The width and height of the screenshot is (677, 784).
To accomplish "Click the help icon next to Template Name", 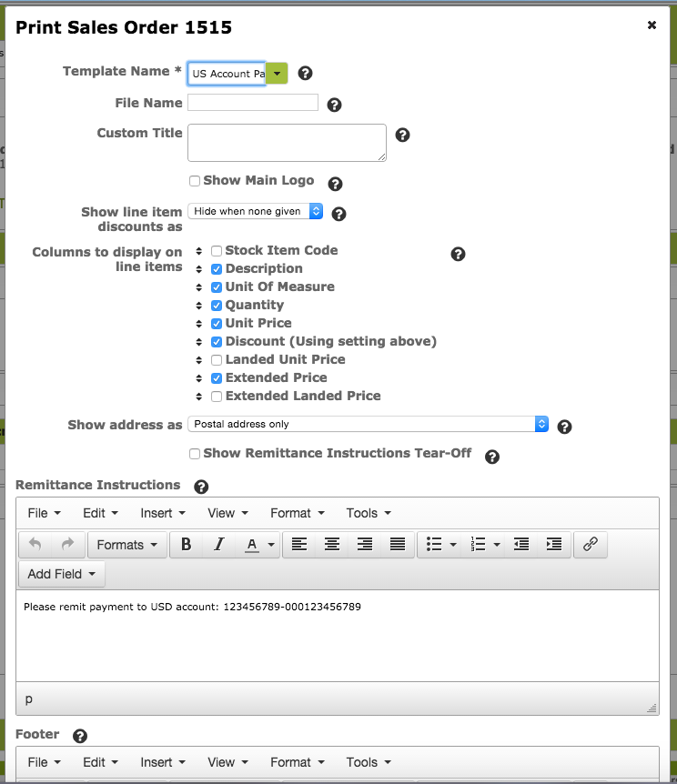I will click(x=305, y=74).
